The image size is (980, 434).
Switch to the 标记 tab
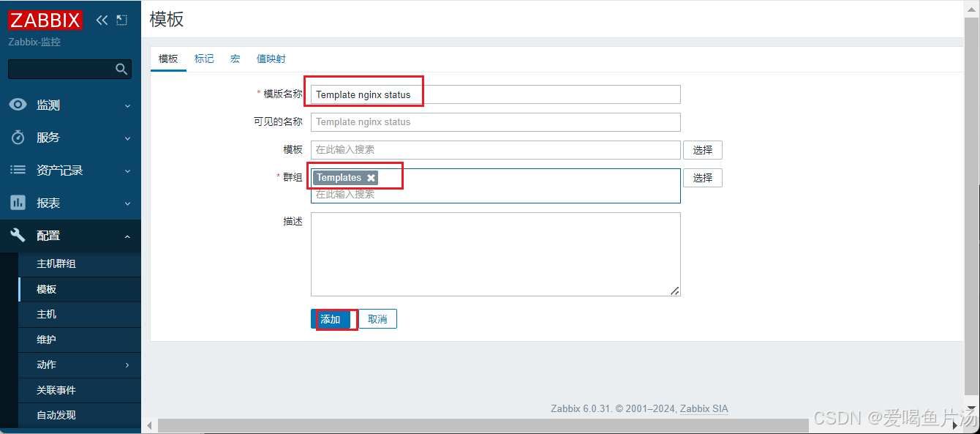pyautogui.click(x=204, y=59)
